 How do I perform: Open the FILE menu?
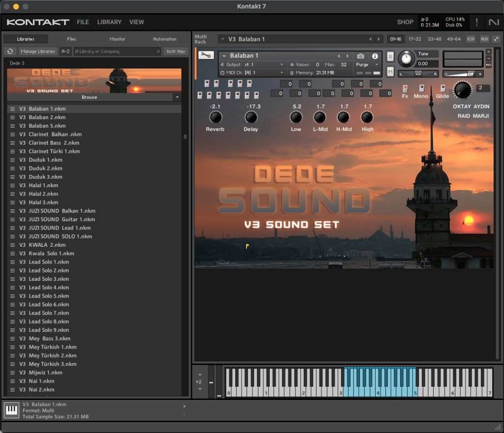pos(83,22)
